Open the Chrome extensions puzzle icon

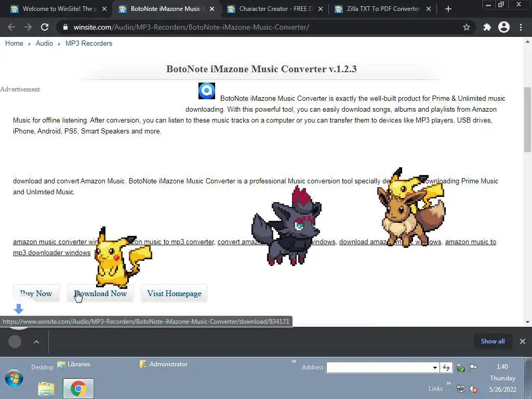click(x=487, y=27)
